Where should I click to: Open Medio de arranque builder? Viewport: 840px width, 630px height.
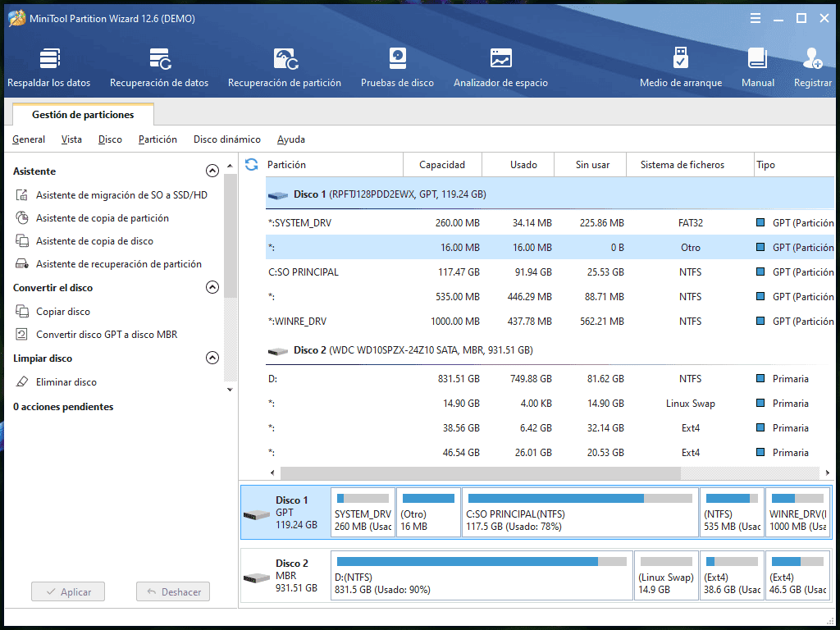click(x=681, y=67)
